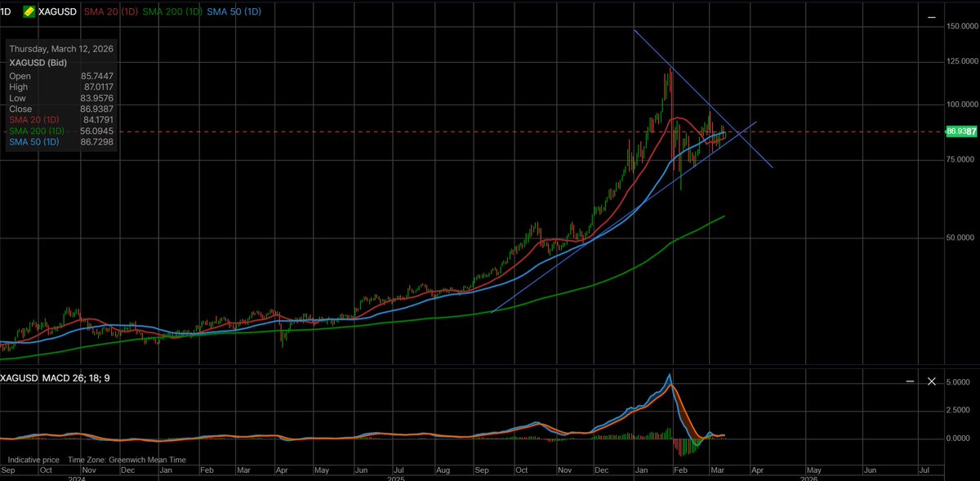Click the Close value 86.9387

(x=96, y=109)
